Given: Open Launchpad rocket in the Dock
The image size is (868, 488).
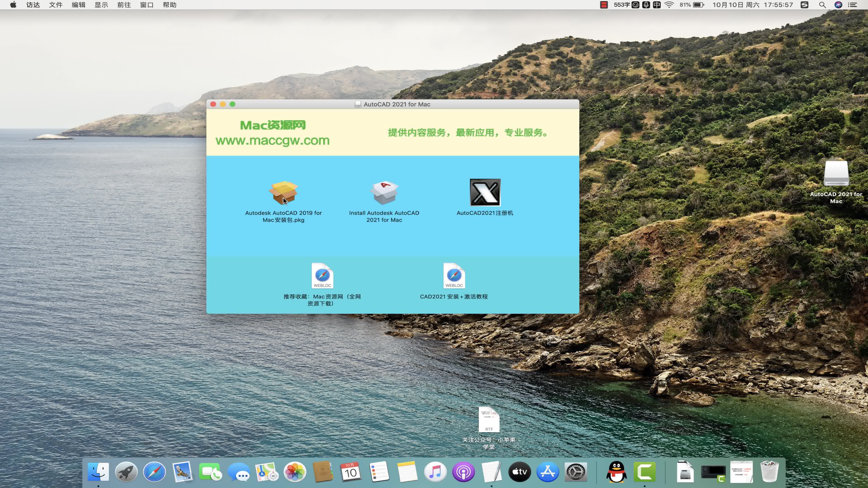Looking at the screenshot, I should click(x=126, y=472).
